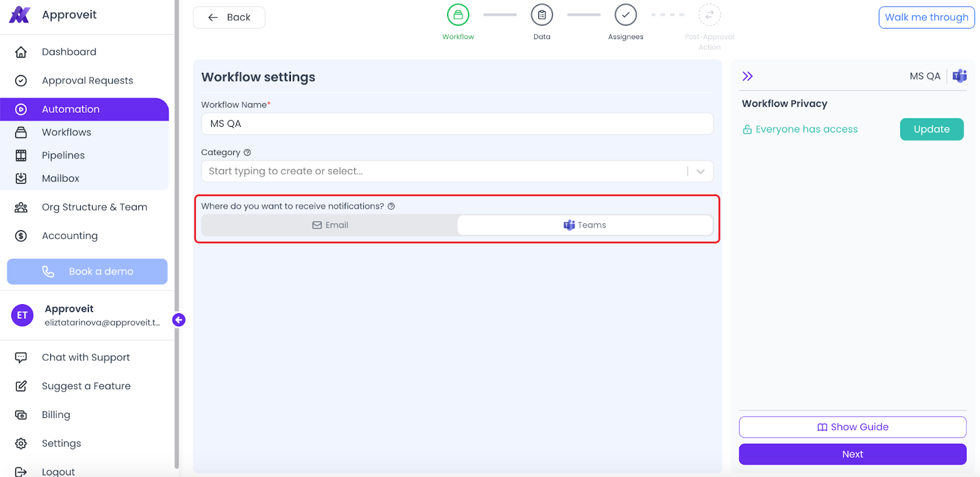Click the Workflows stack icon
Image resolution: width=980 pixels, height=477 pixels.
(x=21, y=132)
